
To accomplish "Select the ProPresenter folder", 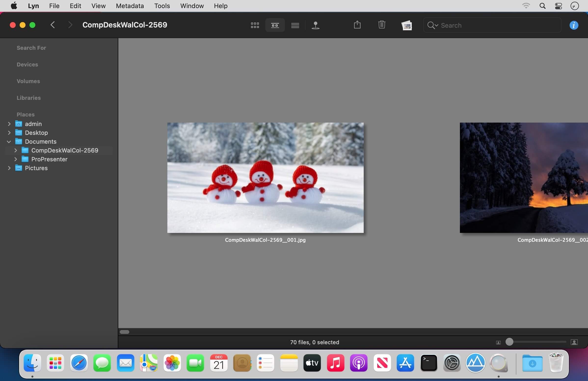I will (x=49, y=159).
